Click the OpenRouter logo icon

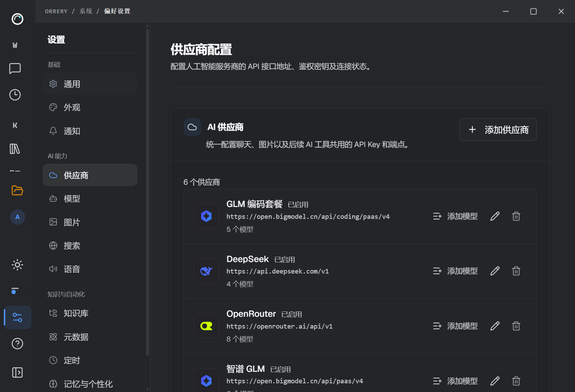206,326
